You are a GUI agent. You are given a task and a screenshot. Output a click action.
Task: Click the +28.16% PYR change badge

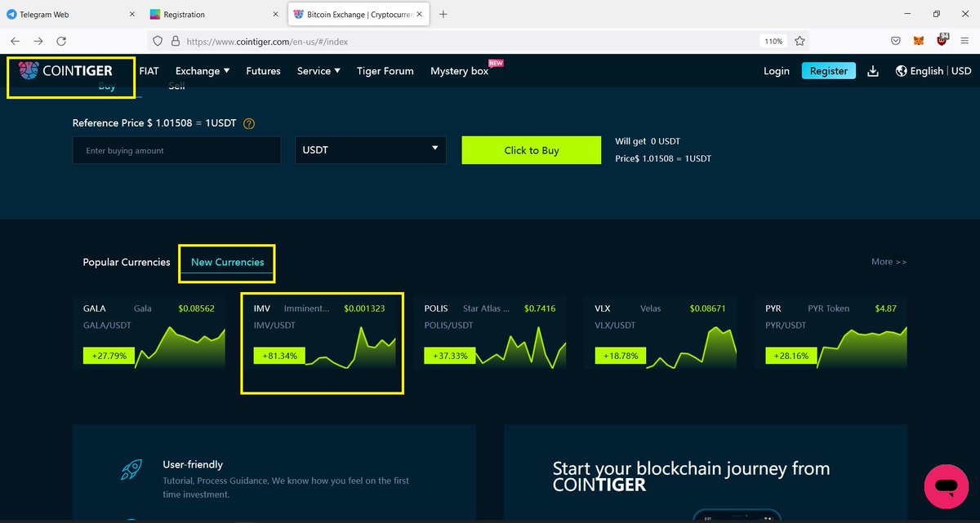click(791, 356)
